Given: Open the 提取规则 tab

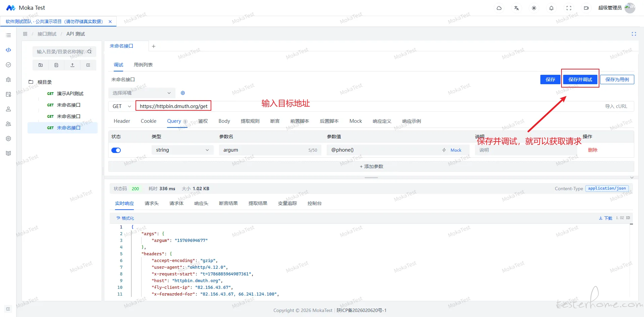Looking at the screenshot, I should (250, 121).
